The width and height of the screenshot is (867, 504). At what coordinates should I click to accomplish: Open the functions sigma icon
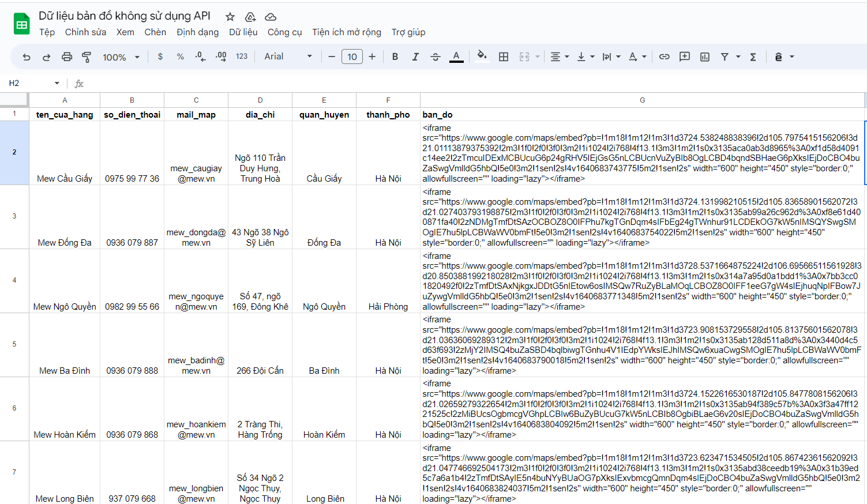click(x=753, y=57)
